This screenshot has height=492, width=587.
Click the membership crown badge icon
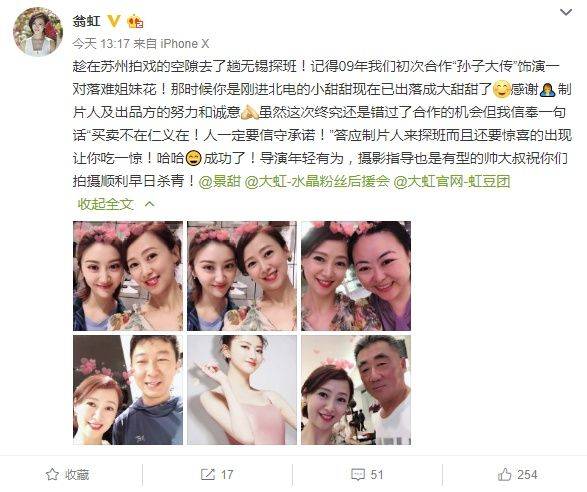[135, 22]
